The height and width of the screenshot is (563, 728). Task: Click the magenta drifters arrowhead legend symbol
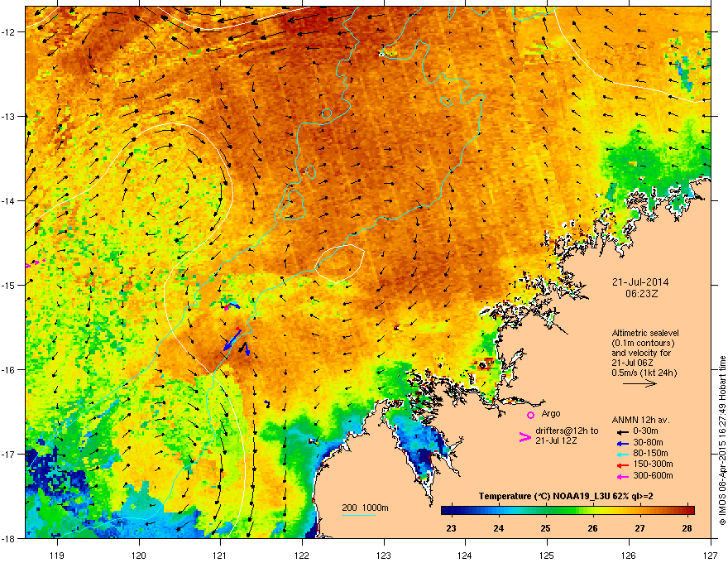[x=524, y=437]
